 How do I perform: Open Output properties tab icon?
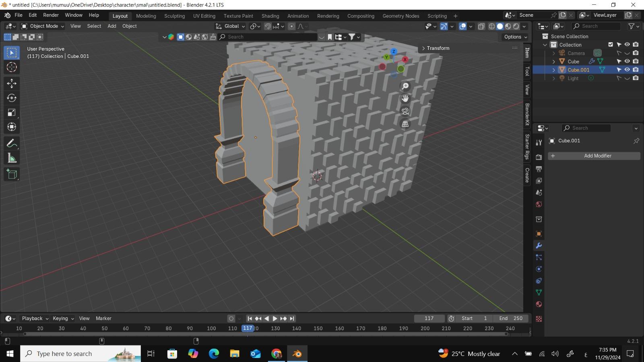(x=539, y=169)
